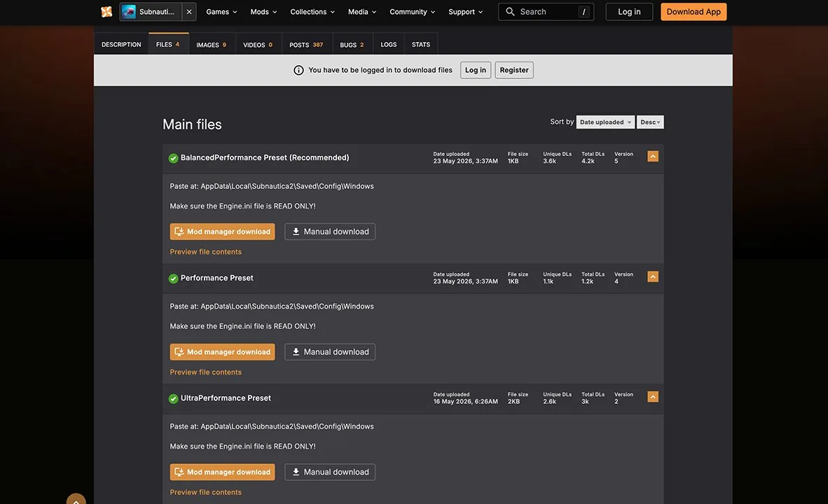Collapse the Performance Preset file entry
Image resolution: width=828 pixels, height=504 pixels.
coord(653,276)
